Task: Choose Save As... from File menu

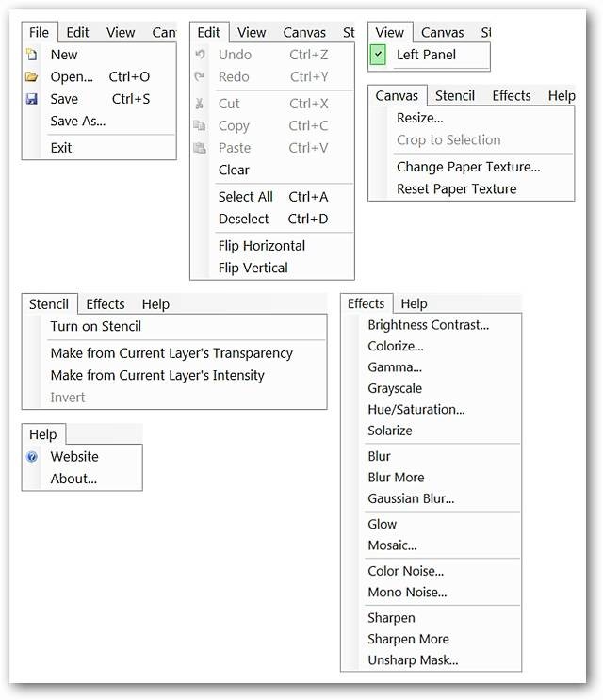Action: pos(78,121)
